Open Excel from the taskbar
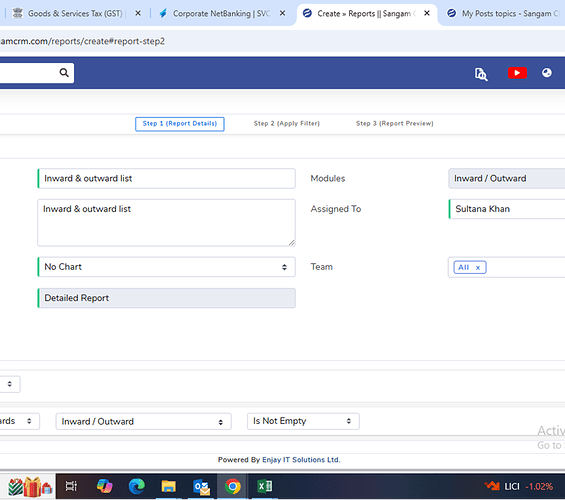 point(265,486)
